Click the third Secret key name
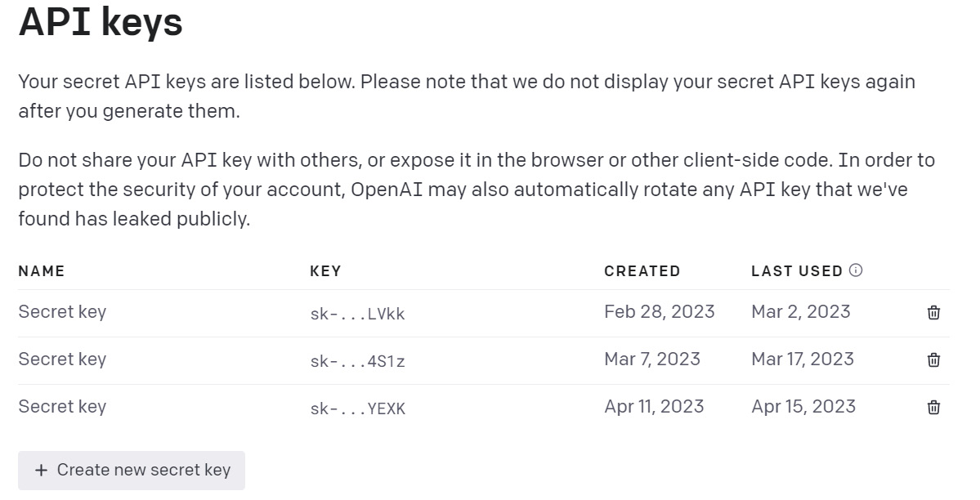The image size is (980, 500). (x=62, y=407)
